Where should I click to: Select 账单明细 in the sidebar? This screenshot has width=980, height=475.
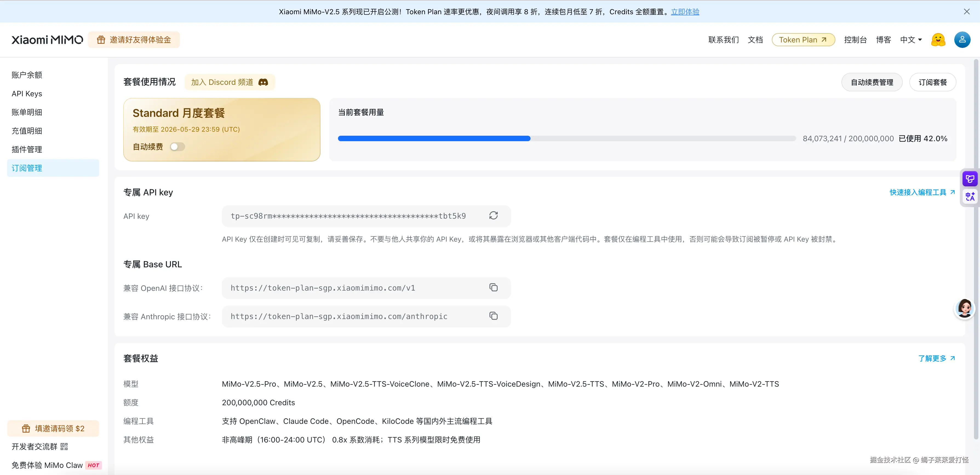(x=53, y=112)
